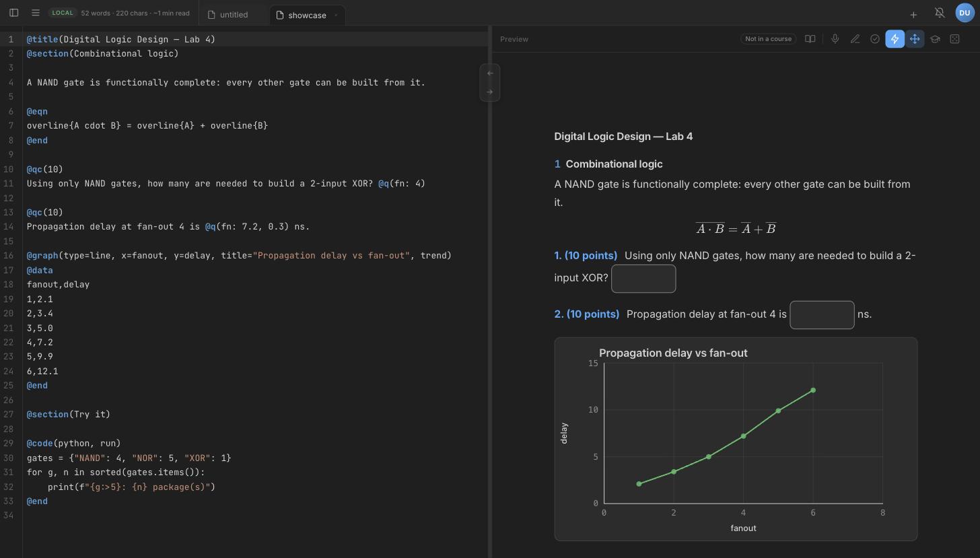
Task: Switch to the showcase tab
Action: pos(307,15)
